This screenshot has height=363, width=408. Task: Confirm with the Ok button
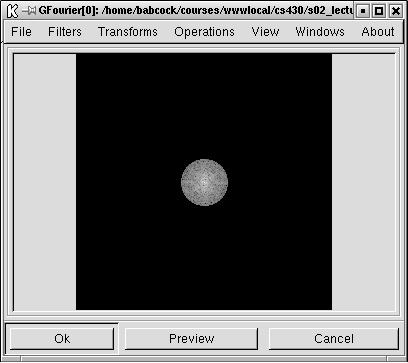[62, 339]
